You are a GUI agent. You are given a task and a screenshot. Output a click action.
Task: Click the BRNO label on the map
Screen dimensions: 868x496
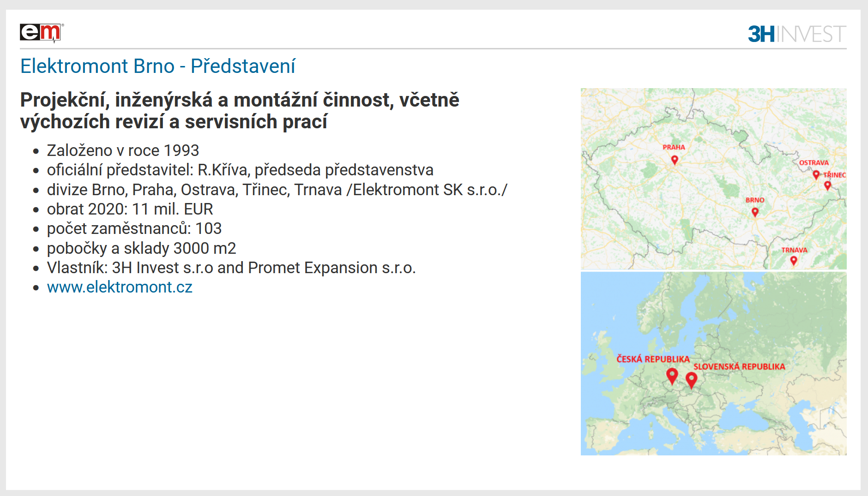(755, 200)
